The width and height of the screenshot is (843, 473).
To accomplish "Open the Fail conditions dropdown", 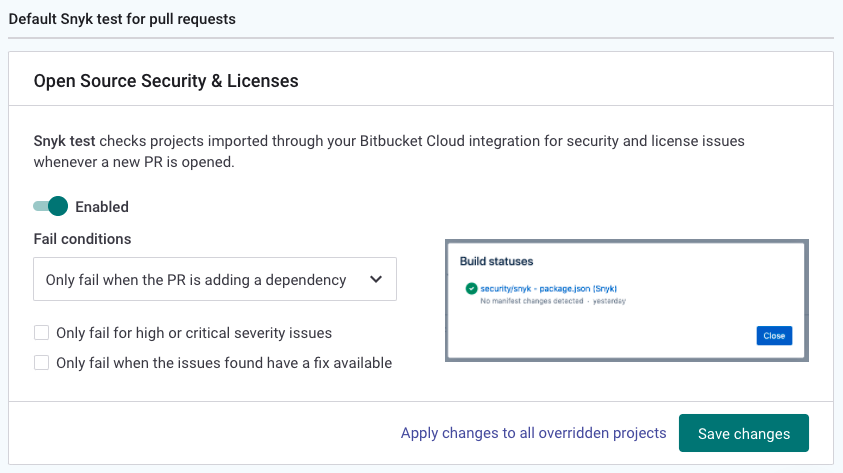I will [x=215, y=279].
